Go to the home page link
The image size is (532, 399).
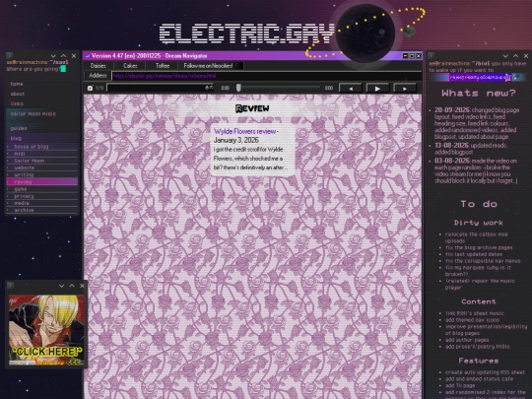pos(17,84)
